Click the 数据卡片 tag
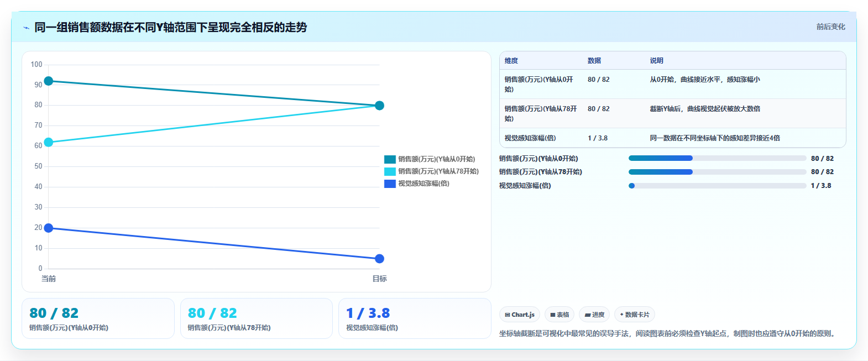868x361 pixels. (635, 315)
